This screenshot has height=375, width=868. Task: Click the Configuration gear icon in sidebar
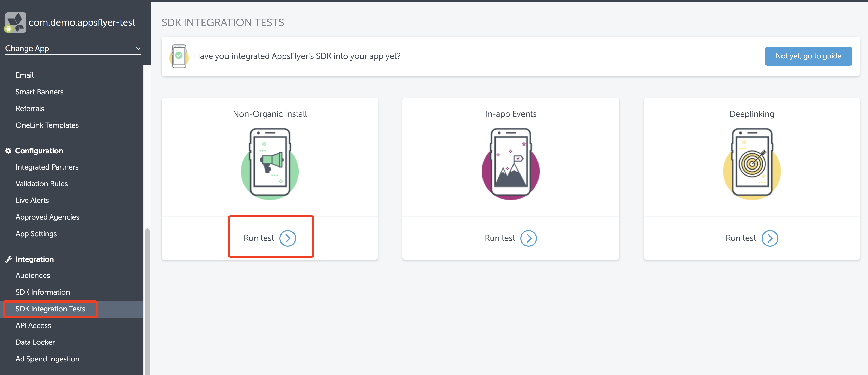coord(8,151)
